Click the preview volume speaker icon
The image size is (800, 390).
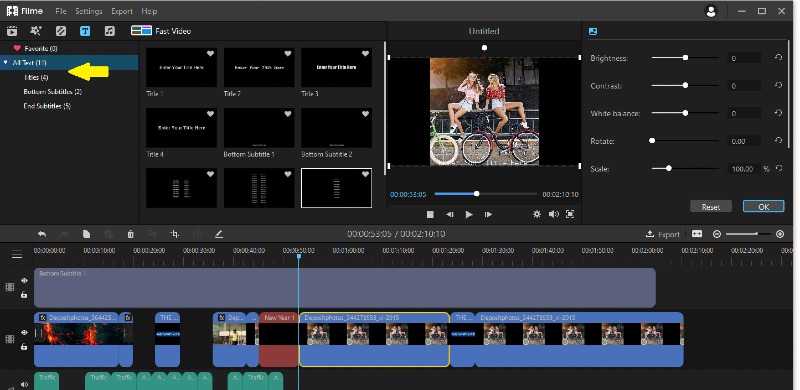point(554,214)
